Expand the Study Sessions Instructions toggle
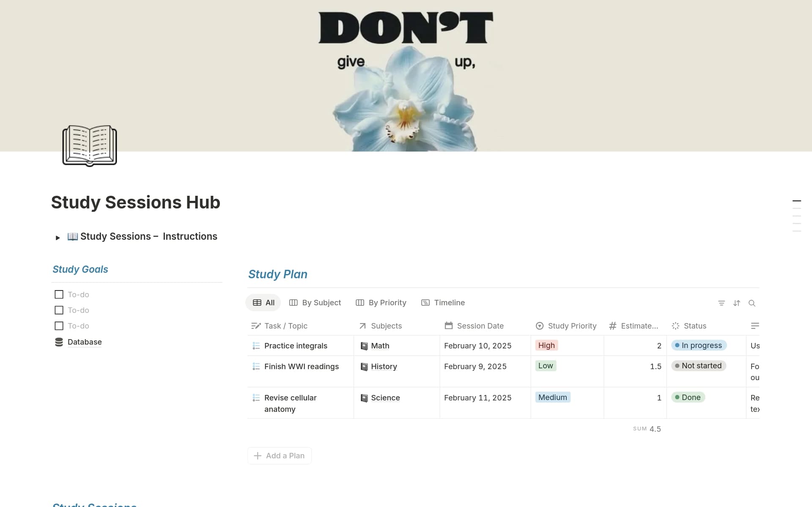Image resolution: width=812 pixels, height=507 pixels. pyautogui.click(x=58, y=237)
